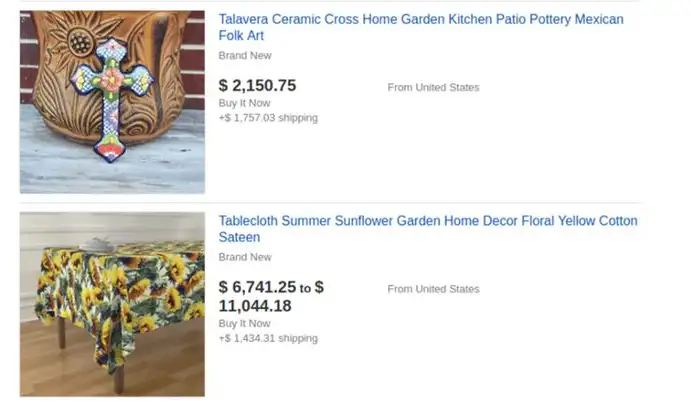This screenshot has width=691, height=420.
Task: Open the Tablecloth Summer Sunflower listing title
Action: (428, 229)
